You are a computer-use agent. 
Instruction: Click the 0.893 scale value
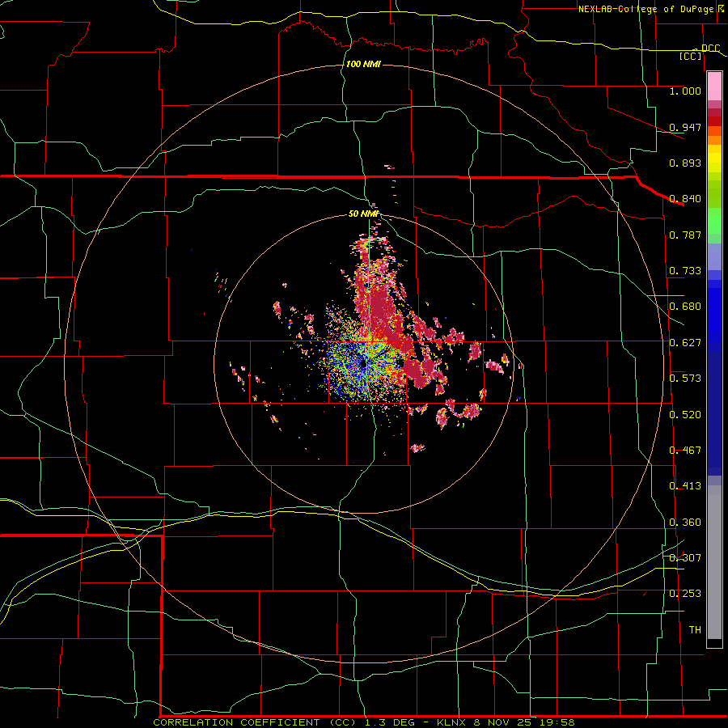coord(685,163)
